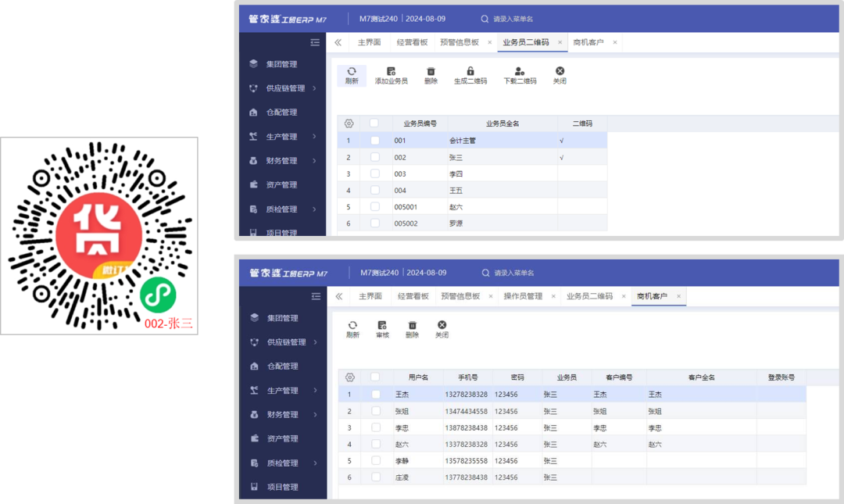Close 业务员二维码 tab in top window
844x504 pixels.
[560, 42]
